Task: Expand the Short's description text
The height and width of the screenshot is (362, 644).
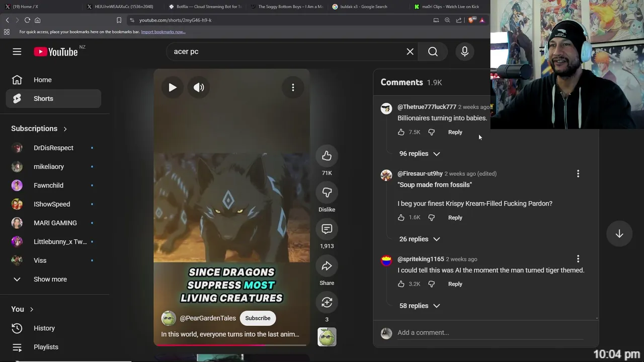Action: [230, 334]
